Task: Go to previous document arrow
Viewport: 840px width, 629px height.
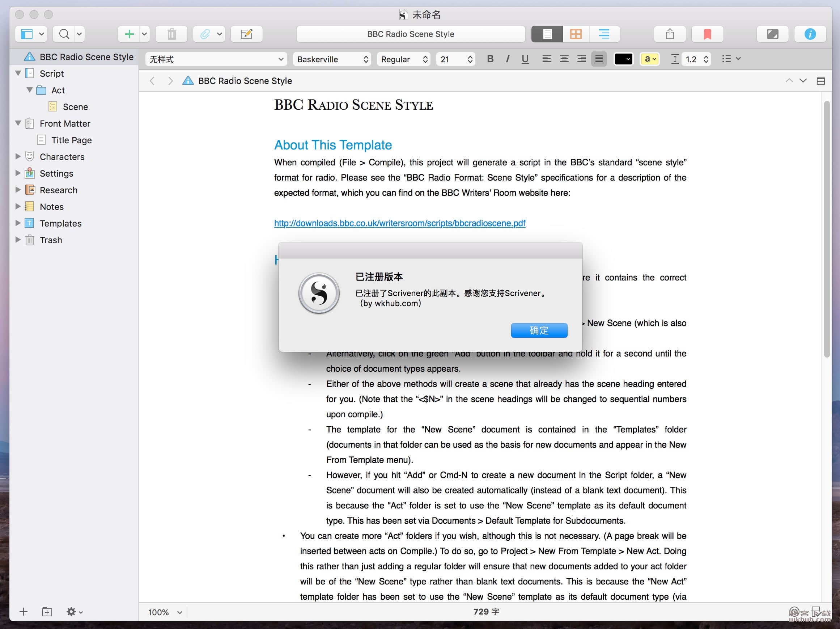Action: point(789,80)
